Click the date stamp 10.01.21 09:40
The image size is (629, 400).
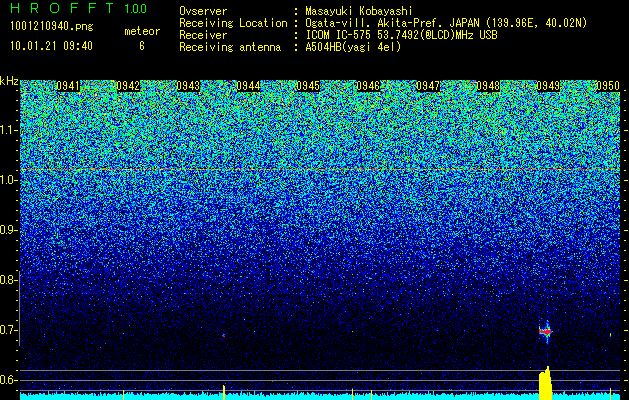pos(51,46)
